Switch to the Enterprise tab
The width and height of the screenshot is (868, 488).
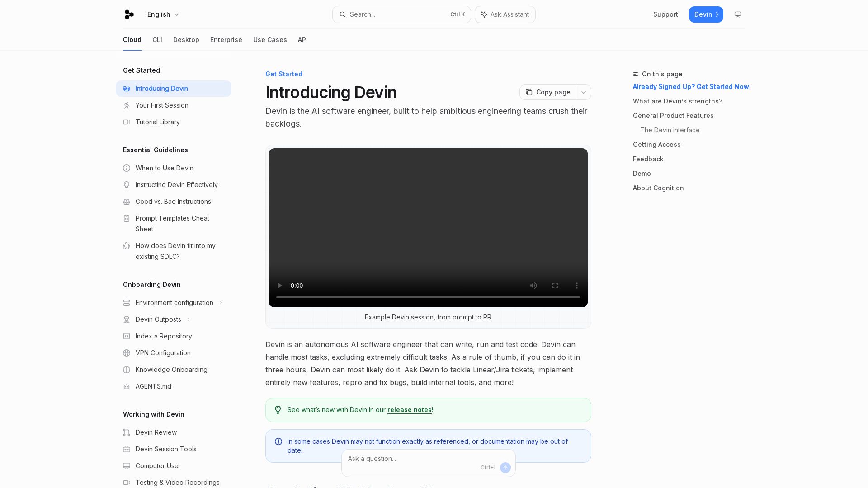(x=226, y=40)
